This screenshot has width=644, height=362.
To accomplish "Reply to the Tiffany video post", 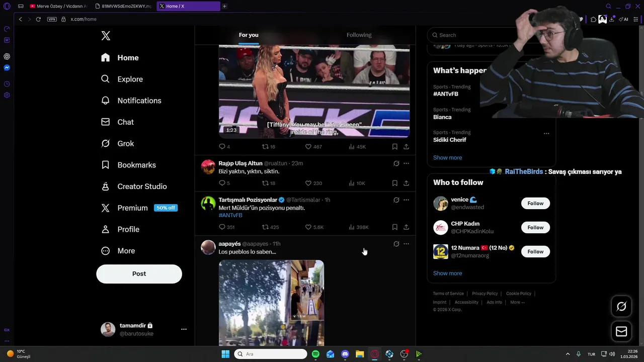I will coord(224,147).
